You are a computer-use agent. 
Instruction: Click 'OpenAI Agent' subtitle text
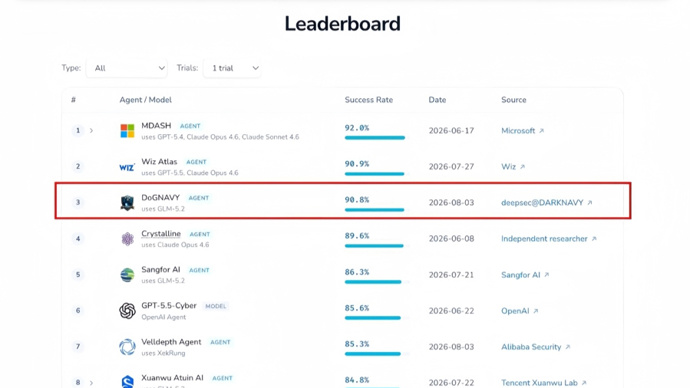click(164, 317)
